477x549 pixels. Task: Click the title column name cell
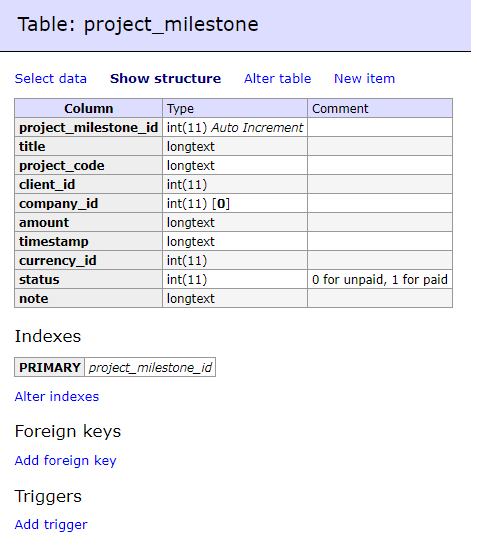click(89, 146)
